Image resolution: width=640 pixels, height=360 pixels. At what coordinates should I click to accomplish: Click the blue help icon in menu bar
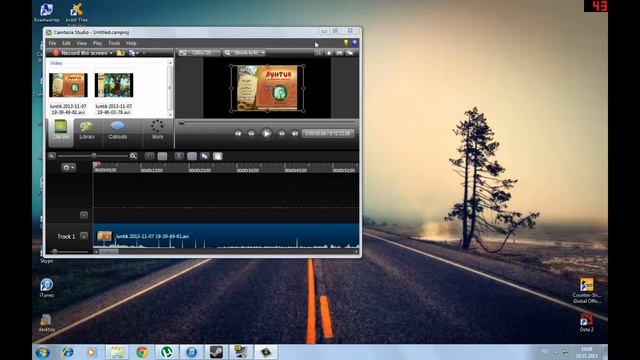pyautogui.click(x=355, y=43)
